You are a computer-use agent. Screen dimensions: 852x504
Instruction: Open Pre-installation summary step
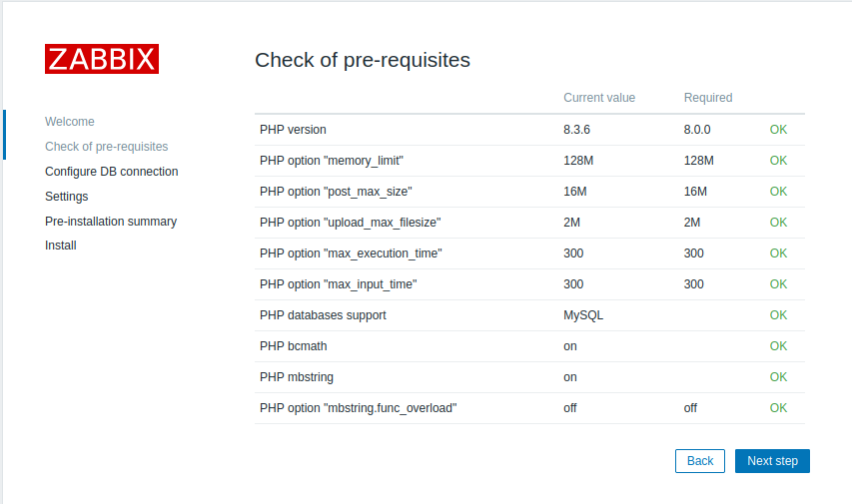111,222
